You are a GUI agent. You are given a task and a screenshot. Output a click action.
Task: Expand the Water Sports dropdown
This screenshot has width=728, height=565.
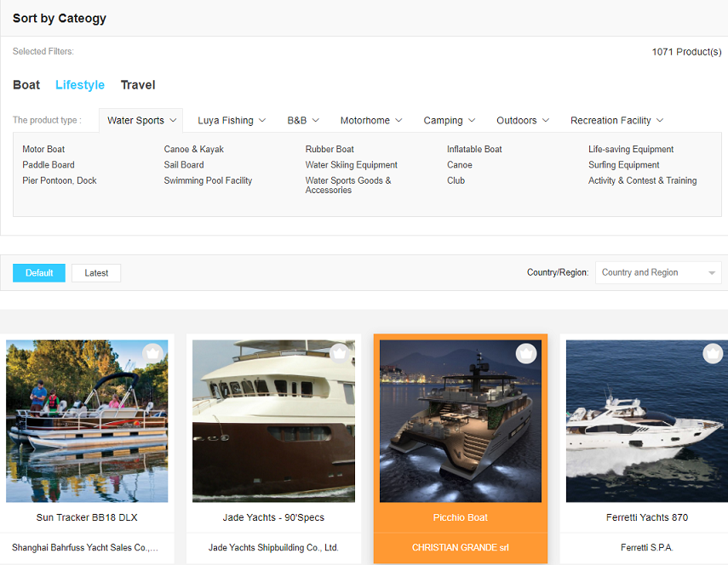[141, 121]
